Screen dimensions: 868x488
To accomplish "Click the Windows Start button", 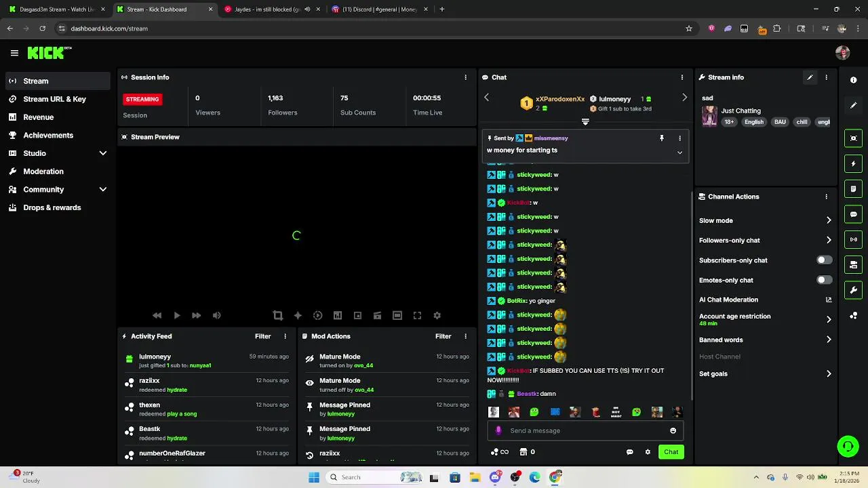I will click(x=314, y=477).
